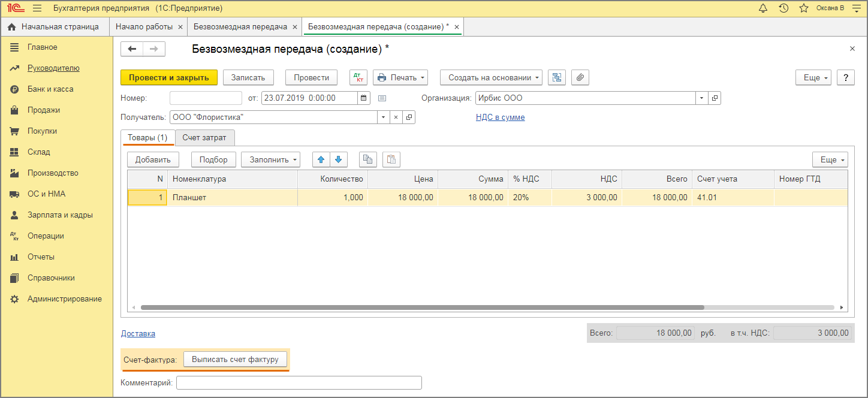Click into the Комментарий input field
The width and height of the screenshot is (868, 398).
[x=299, y=383]
